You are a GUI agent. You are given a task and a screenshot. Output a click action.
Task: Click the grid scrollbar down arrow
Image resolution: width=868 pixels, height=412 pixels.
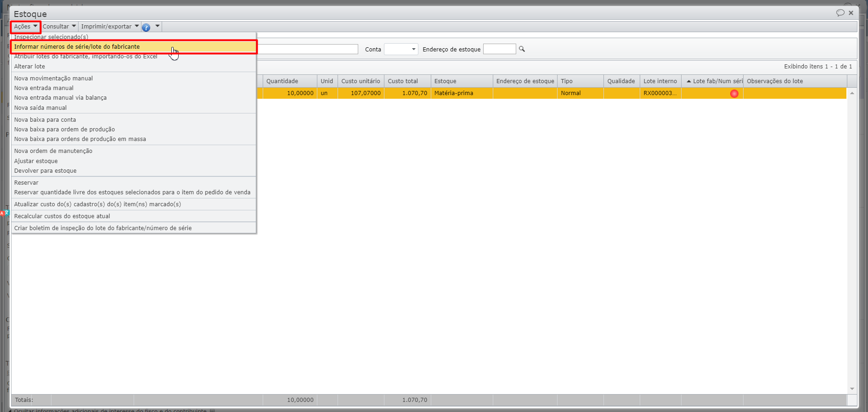(852, 389)
